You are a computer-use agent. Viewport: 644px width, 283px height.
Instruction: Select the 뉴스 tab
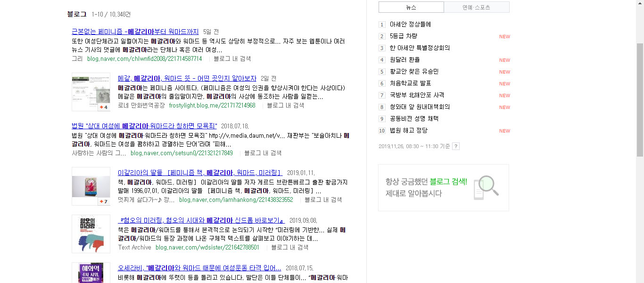(411, 7)
